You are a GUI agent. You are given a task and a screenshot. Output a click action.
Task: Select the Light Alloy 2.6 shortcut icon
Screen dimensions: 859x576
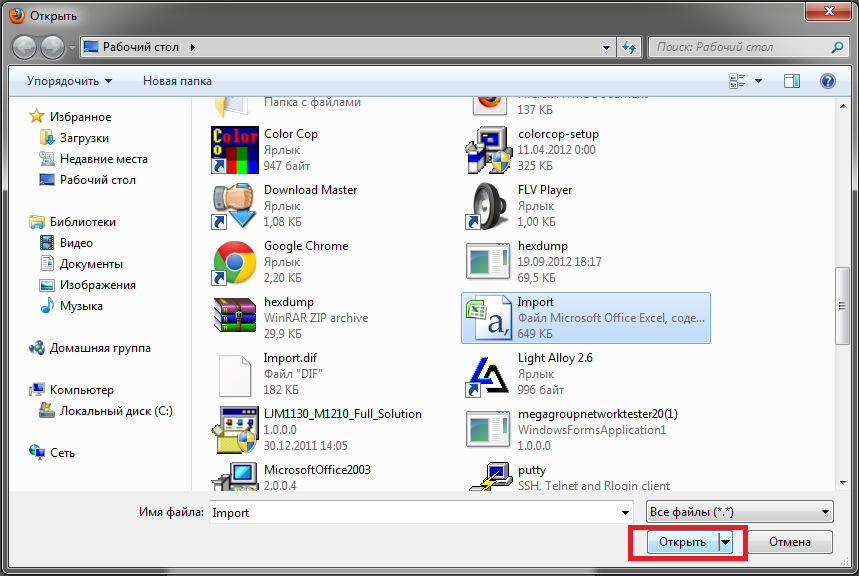tap(489, 373)
